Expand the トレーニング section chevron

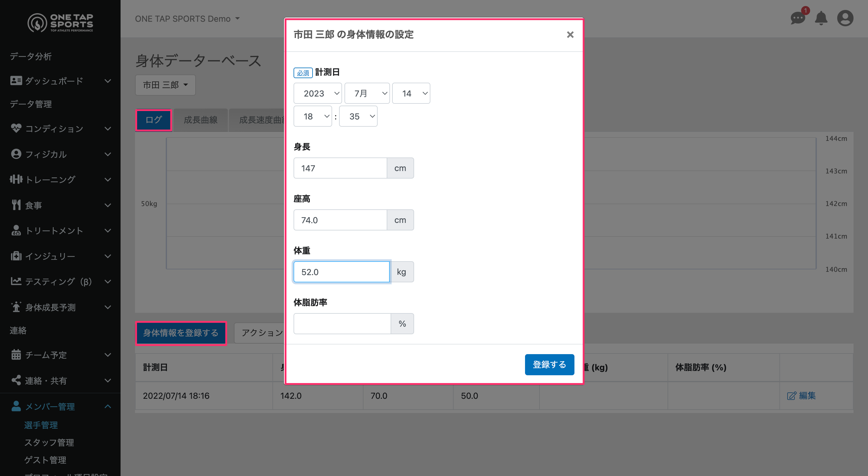(x=108, y=179)
